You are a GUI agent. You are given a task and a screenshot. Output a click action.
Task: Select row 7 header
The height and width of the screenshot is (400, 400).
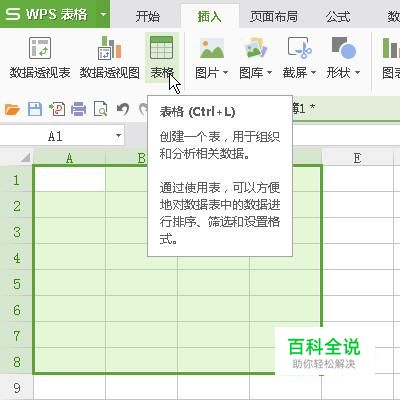(x=16, y=335)
